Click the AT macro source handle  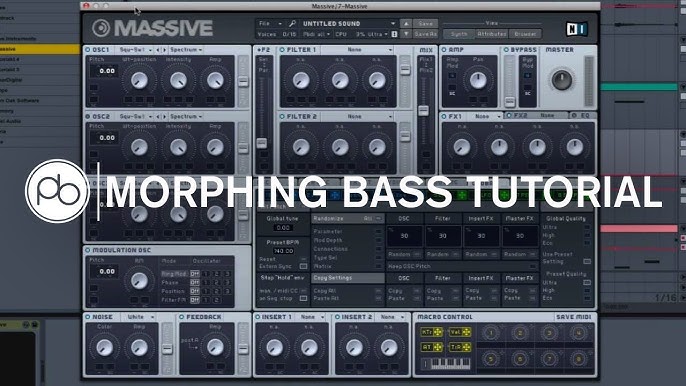pos(431,347)
